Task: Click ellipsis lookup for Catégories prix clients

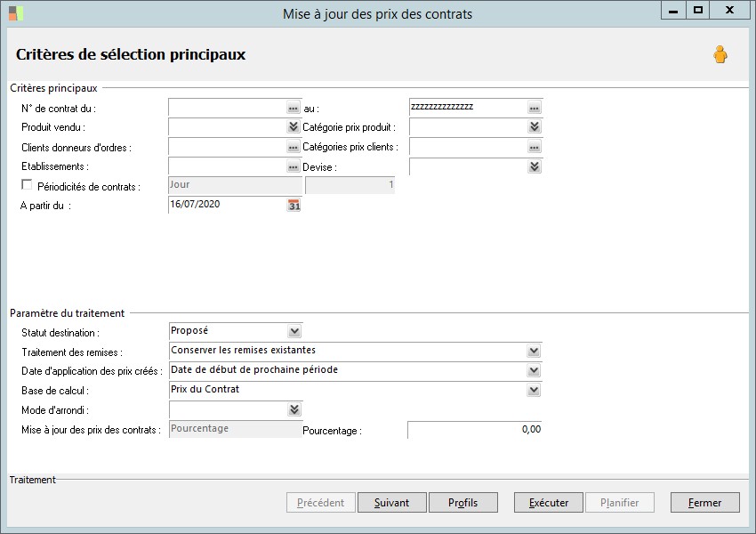Action: click(x=534, y=147)
